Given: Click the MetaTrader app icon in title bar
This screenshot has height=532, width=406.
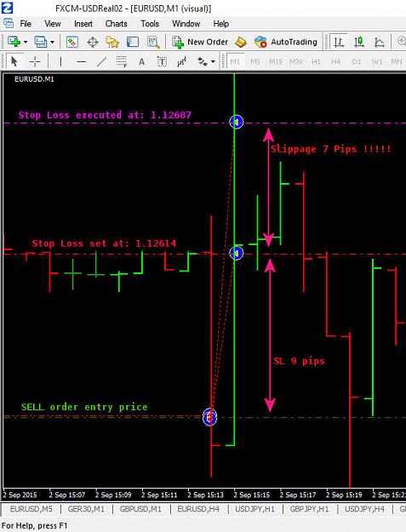Looking at the screenshot, I should 8,8.
